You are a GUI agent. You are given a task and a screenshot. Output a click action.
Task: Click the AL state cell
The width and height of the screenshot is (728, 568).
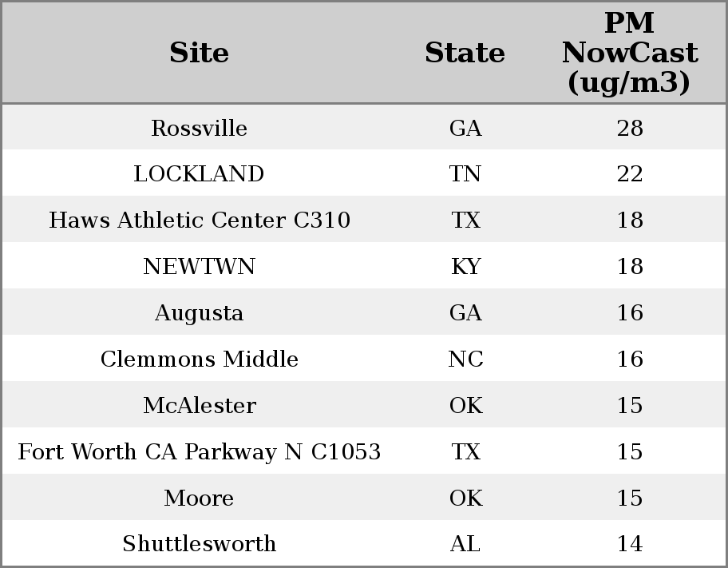(465, 544)
